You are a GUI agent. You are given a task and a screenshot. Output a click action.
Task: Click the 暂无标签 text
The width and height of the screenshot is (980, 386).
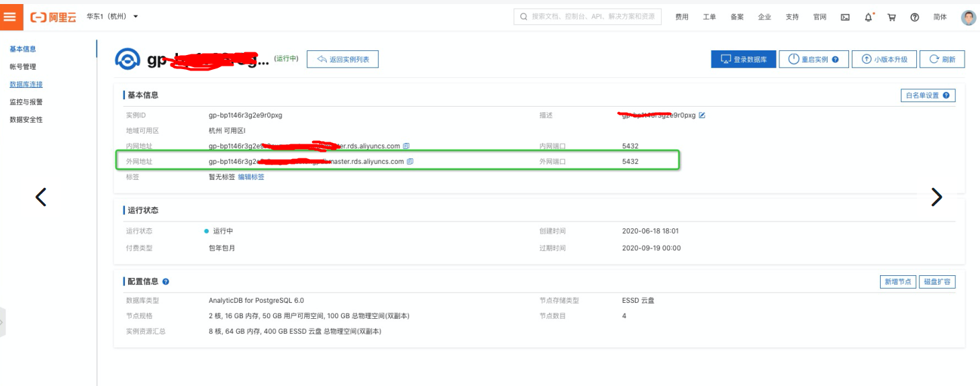[222, 177]
